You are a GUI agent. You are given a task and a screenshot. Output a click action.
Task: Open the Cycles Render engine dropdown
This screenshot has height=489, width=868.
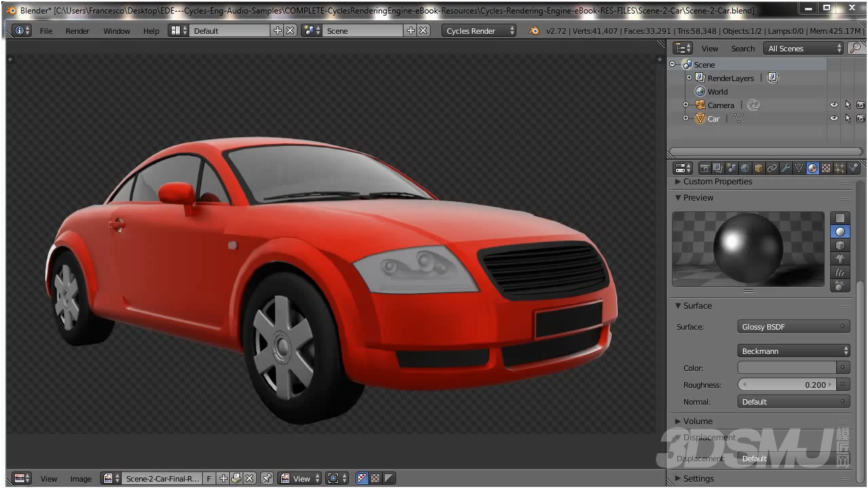[x=479, y=31]
